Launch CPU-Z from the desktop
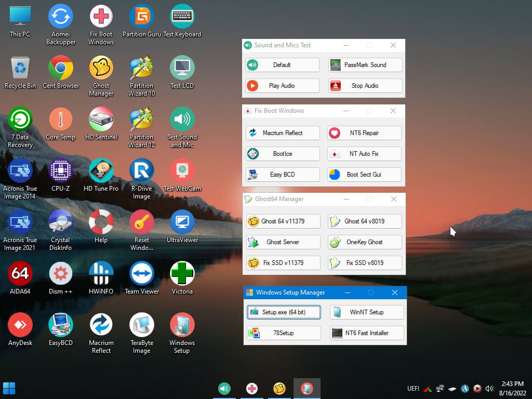532x399 pixels. (x=61, y=171)
